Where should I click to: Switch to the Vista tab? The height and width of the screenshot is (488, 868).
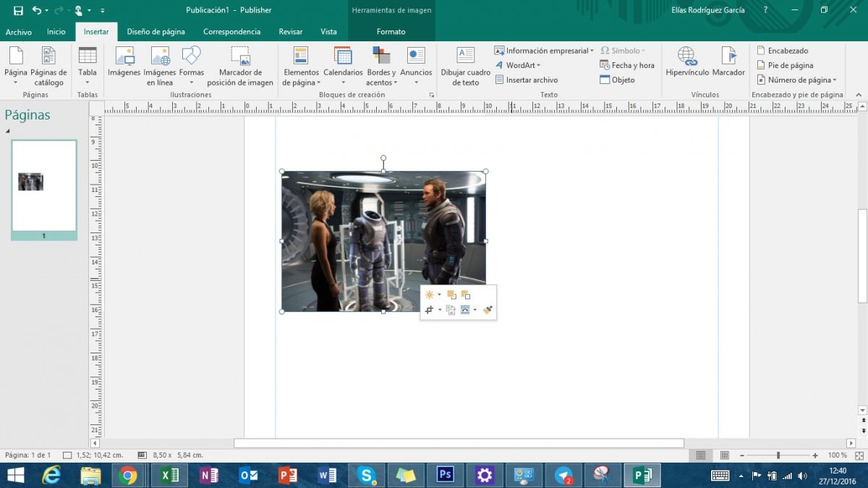[328, 32]
